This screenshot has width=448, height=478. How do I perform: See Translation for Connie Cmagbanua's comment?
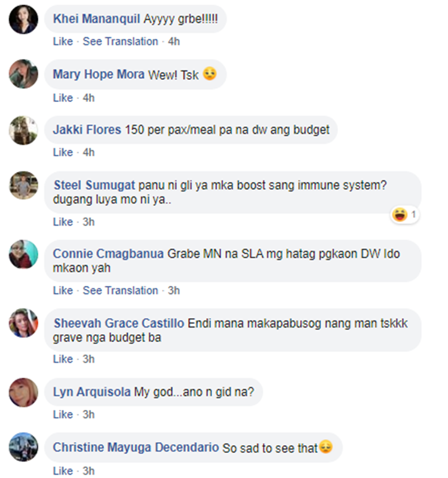coord(121,291)
